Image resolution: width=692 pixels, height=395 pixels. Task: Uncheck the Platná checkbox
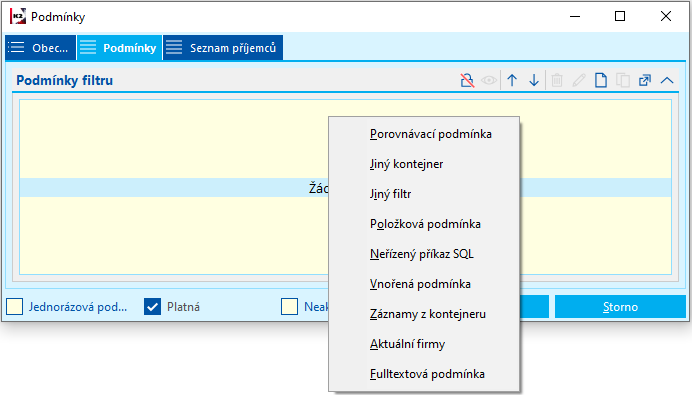[152, 306]
